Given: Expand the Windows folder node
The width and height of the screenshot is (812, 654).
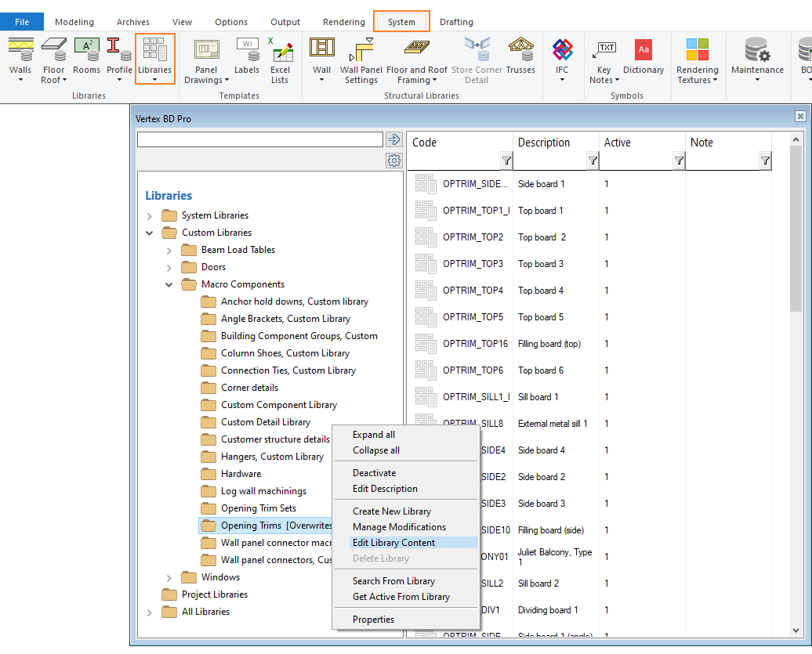Looking at the screenshot, I should tap(169, 577).
